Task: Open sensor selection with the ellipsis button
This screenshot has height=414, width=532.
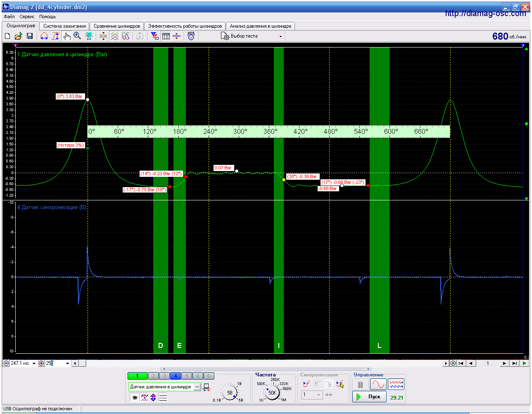Action: pyautogui.click(x=197, y=387)
